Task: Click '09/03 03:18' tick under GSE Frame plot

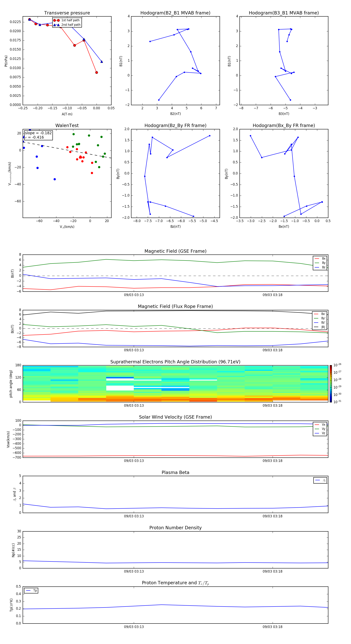Action: point(272,295)
